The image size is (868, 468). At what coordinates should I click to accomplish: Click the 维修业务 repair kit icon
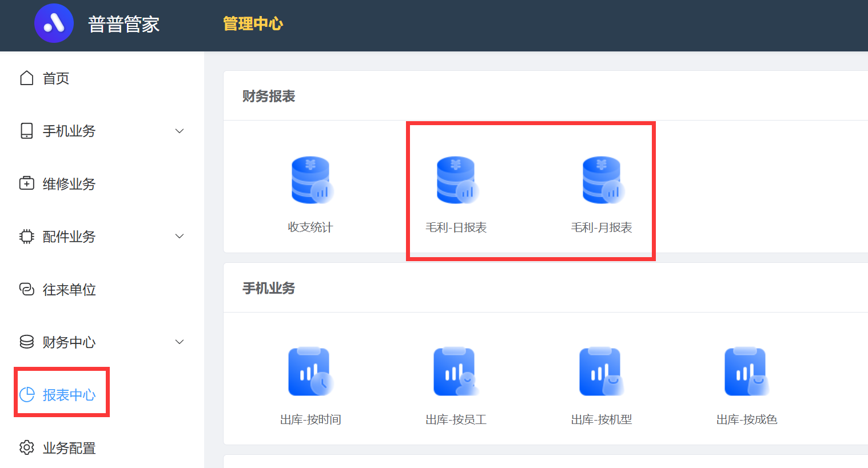pyautogui.click(x=27, y=183)
